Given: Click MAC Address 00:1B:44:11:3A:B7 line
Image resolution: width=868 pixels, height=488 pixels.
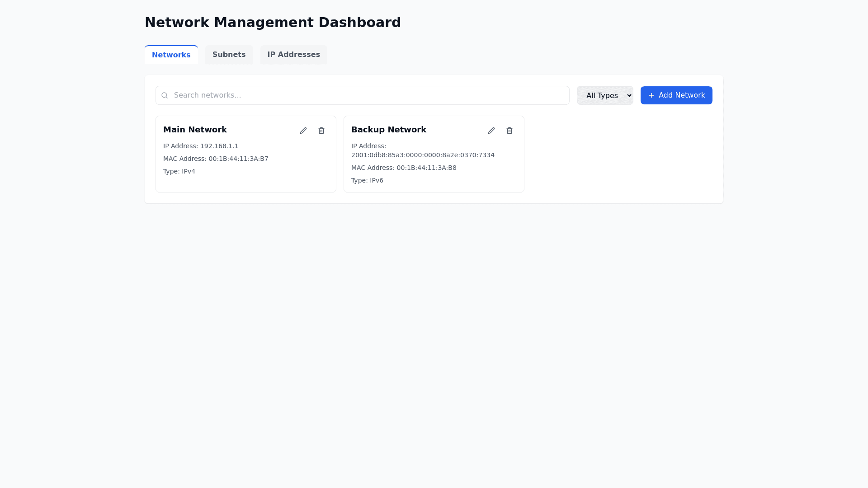Looking at the screenshot, I should pyautogui.click(x=216, y=159).
